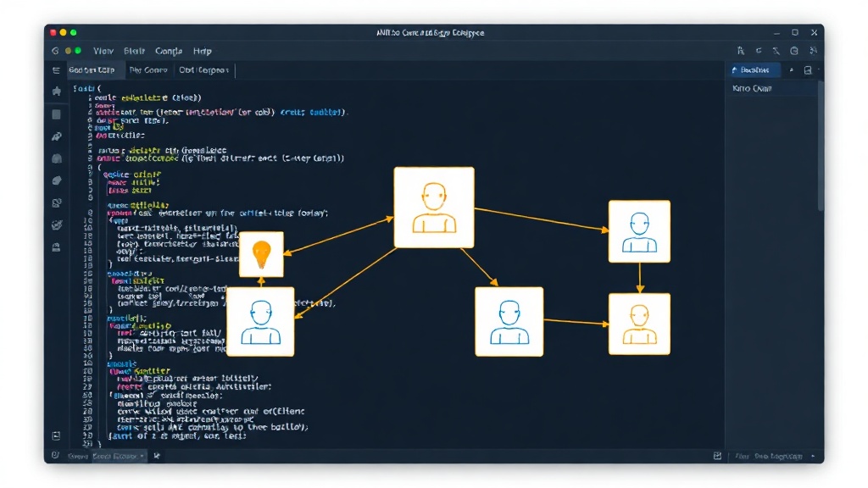Click the yellow dot in the menu row
868x488 pixels.
point(68,51)
